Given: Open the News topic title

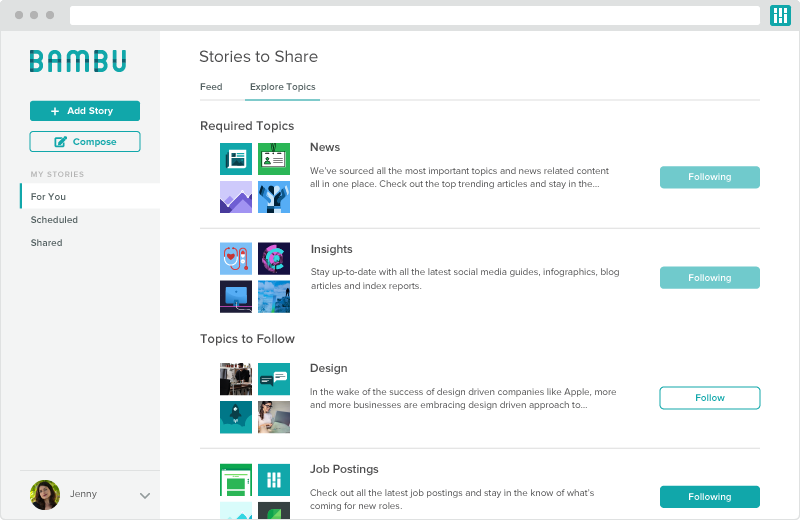Looking at the screenshot, I should click(325, 147).
